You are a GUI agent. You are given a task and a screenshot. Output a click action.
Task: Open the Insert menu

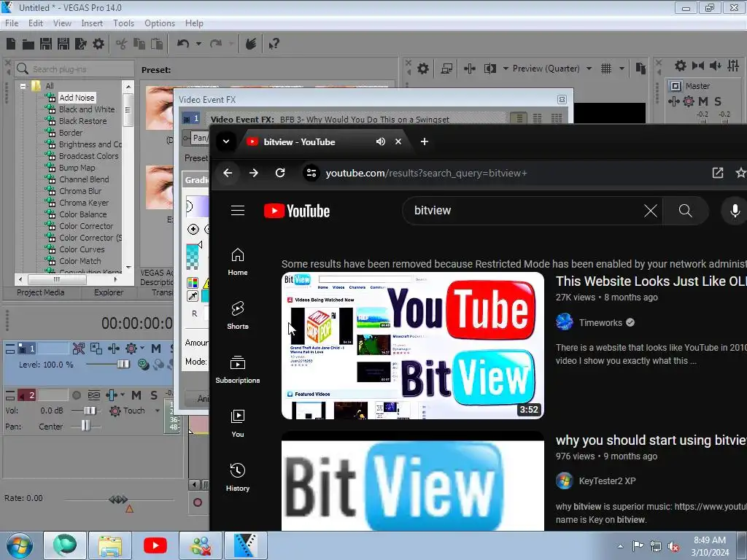[92, 23]
